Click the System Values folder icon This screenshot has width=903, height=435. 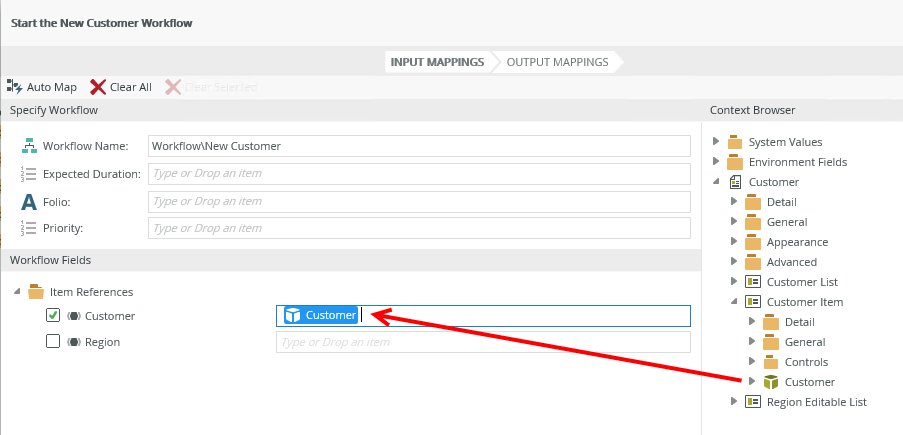click(735, 142)
